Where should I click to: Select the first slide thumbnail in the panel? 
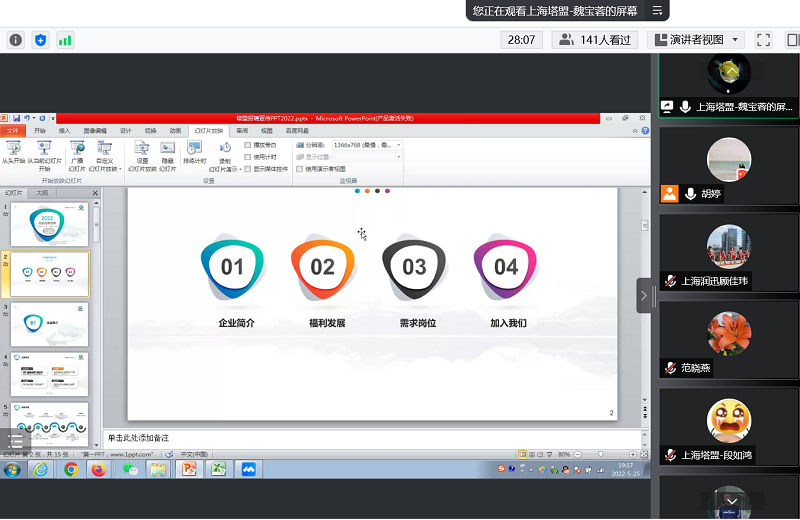pos(49,223)
